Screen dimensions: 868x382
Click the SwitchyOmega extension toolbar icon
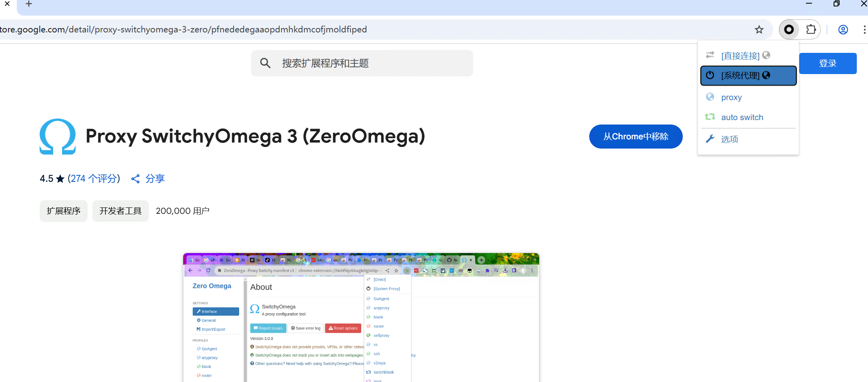789,30
